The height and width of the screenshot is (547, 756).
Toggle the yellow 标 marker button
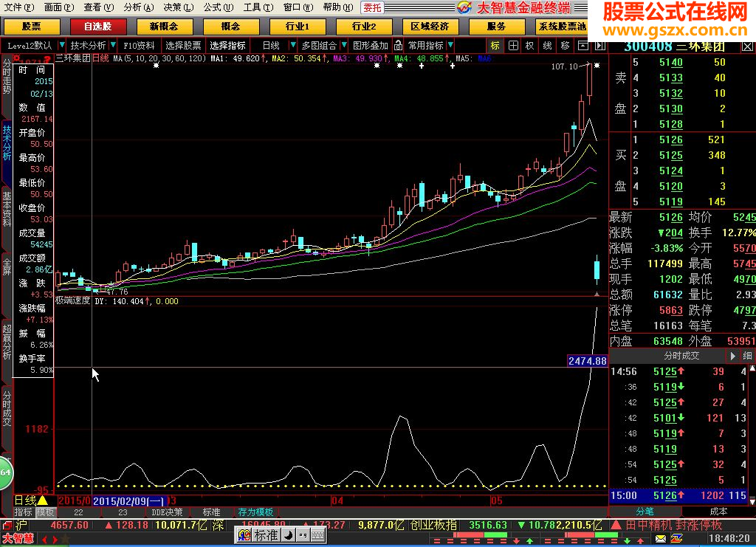(495, 46)
